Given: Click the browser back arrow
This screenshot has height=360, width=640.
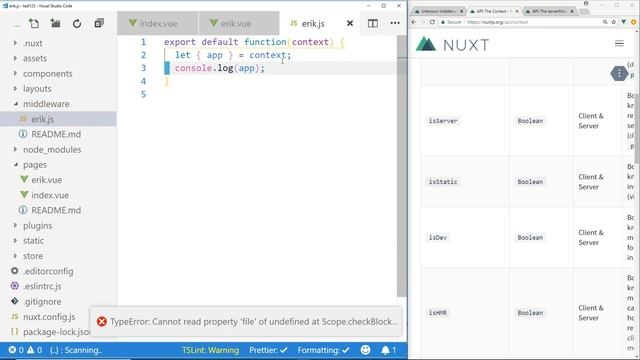Looking at the screenshot, I should pyautogui.click(x=414, y=22).
